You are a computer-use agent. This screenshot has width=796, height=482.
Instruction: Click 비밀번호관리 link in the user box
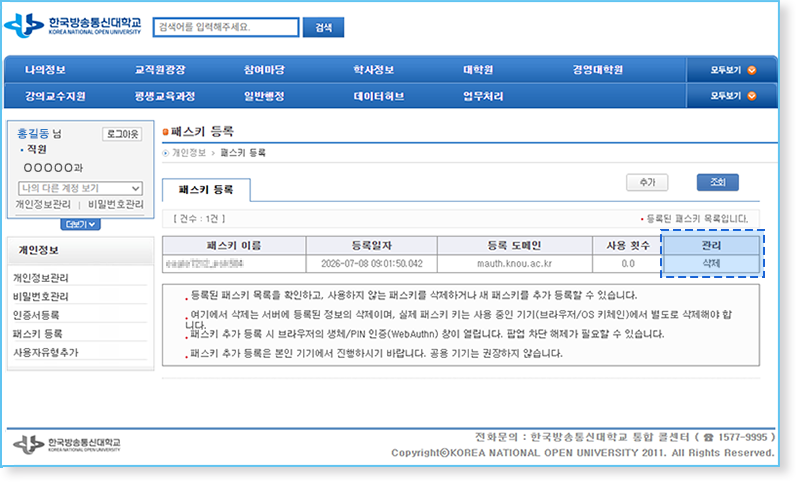point(116,204)
